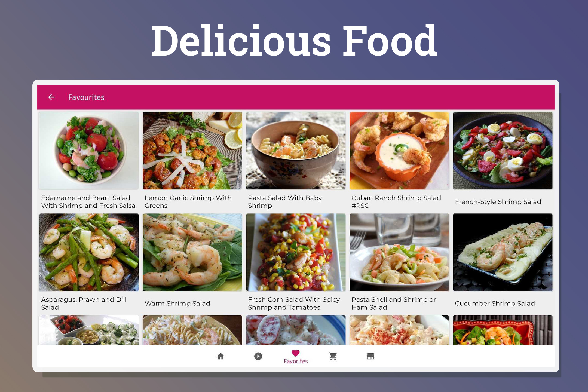This screenshot has width=588, height=392.
Task: Click the Favourites header title
Action: [x=86, y=97]
